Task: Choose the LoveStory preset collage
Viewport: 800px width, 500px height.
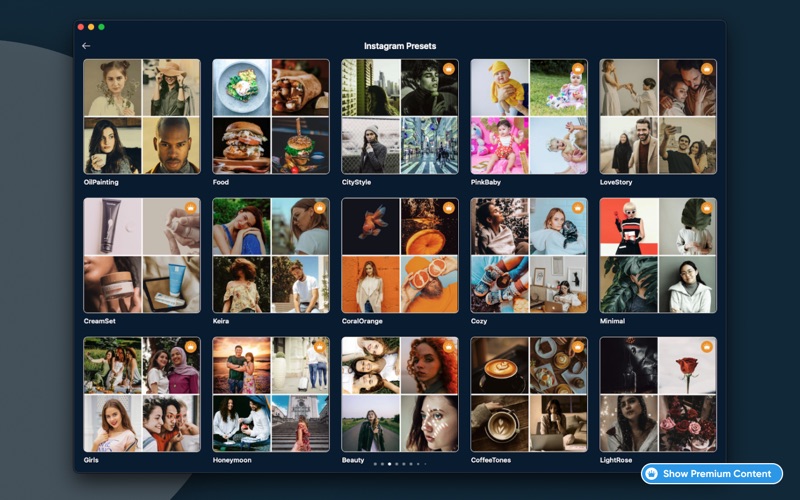Action: [658, 116]
